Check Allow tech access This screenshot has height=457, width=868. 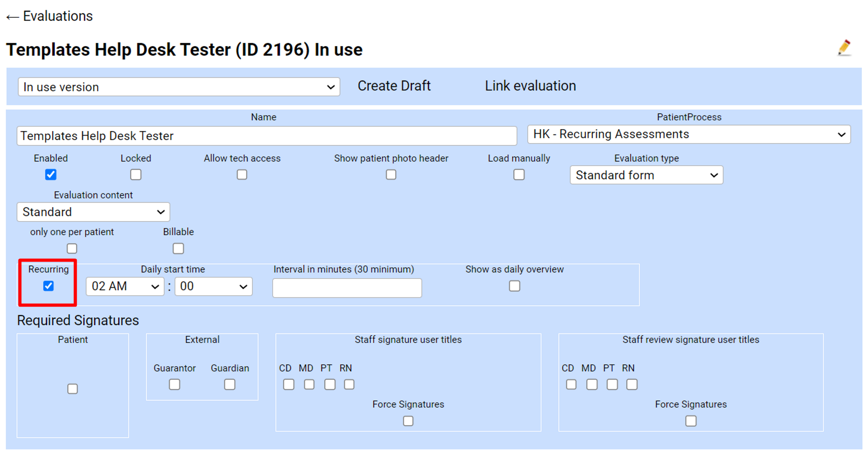click(242, 175)
